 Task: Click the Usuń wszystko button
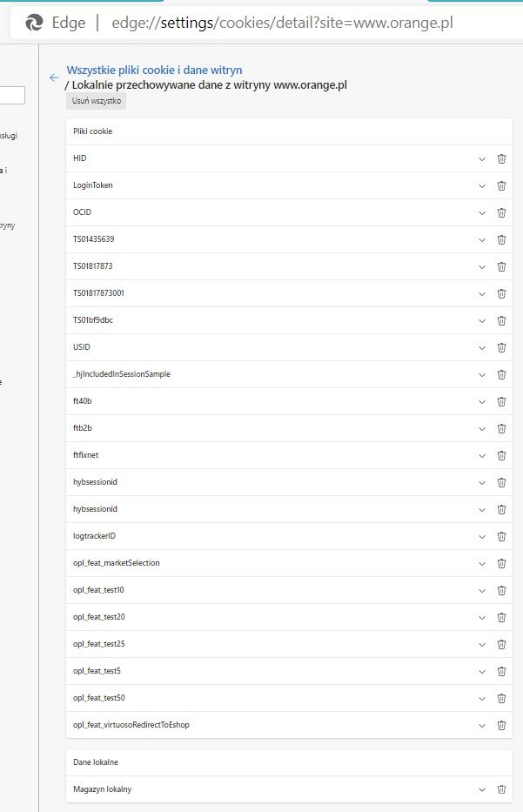point(97,101)
